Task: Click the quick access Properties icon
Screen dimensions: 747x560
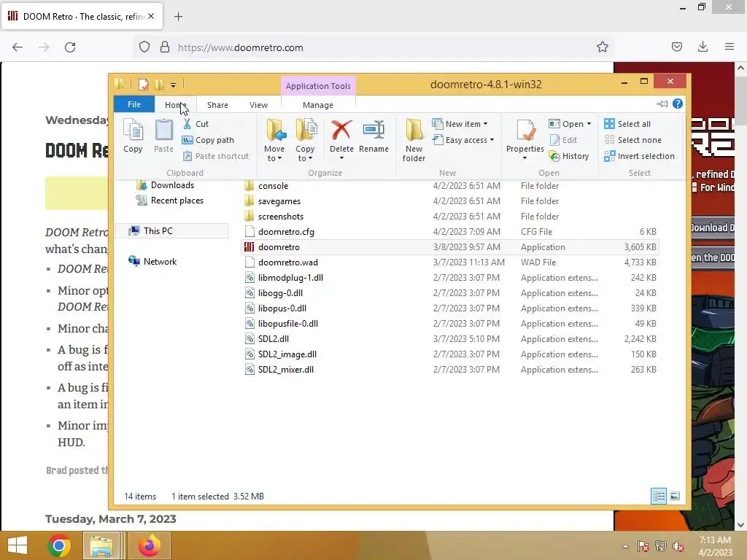Action: 143,85
